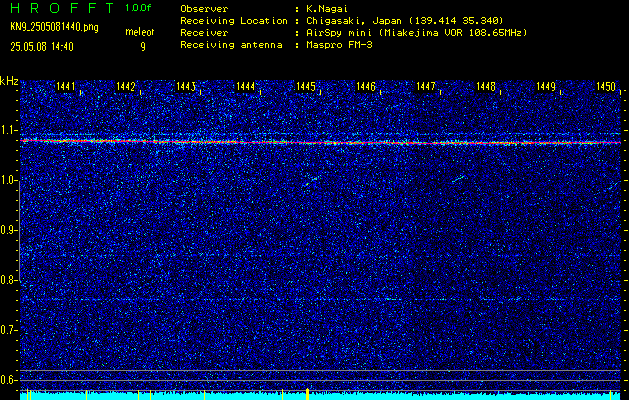Click the 1.1 kHz axis label
629x400 pixels.
click(x=7, y=130)
